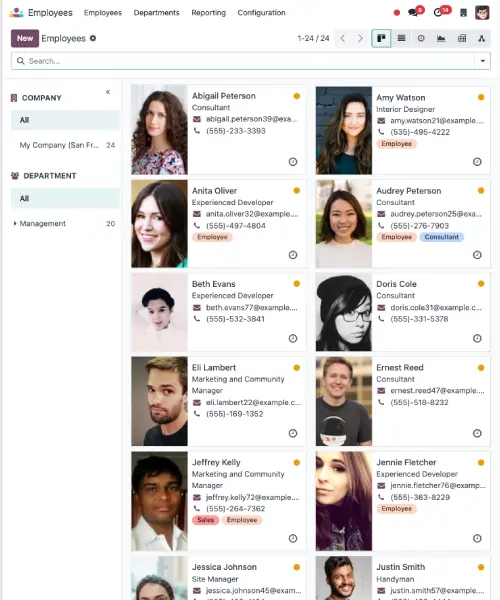Open the Employees menu
The height and width of the screenshot is (600, 500).
[x=103, y=13]
